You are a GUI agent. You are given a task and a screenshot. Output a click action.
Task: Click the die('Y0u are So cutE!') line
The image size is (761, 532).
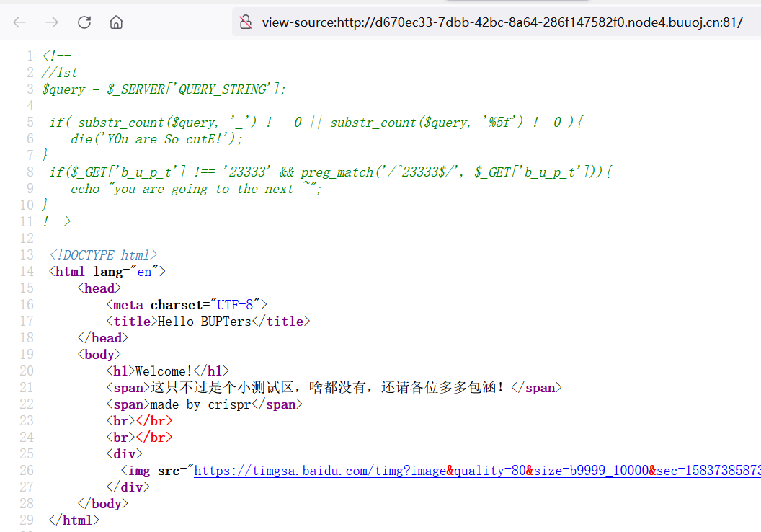[156, 139]
